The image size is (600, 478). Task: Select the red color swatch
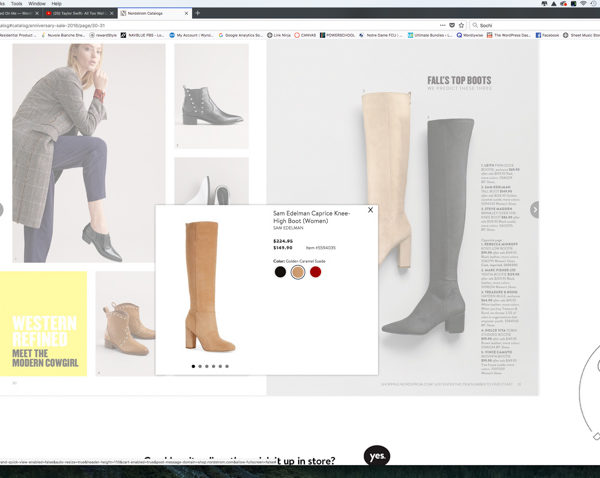pos(315,272)
